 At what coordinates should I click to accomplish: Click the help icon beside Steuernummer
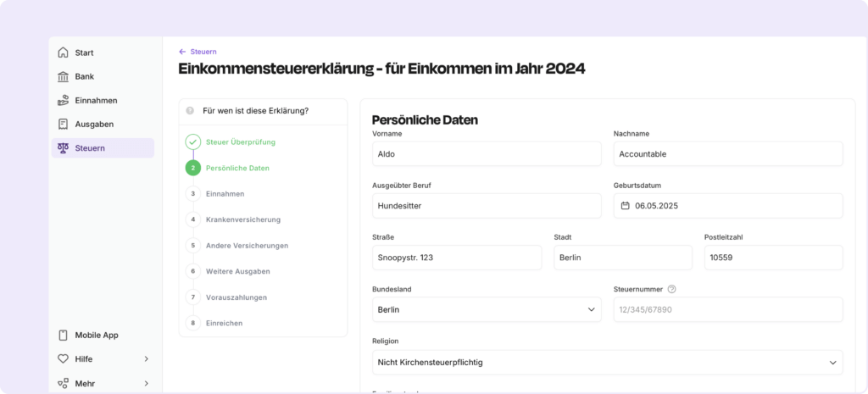[671, 289]
